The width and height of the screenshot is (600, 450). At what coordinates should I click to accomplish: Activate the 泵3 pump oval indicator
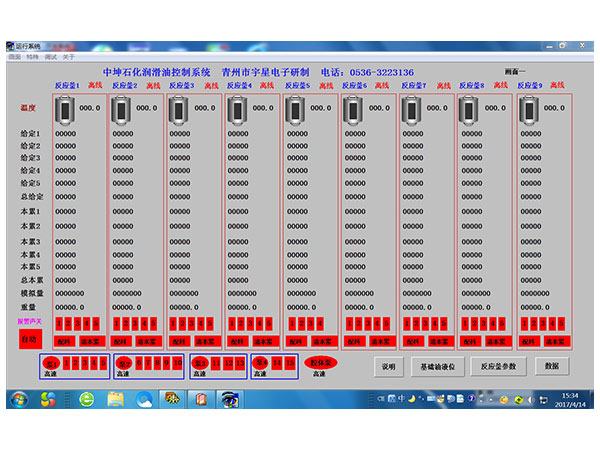click(x=199, y=362)
